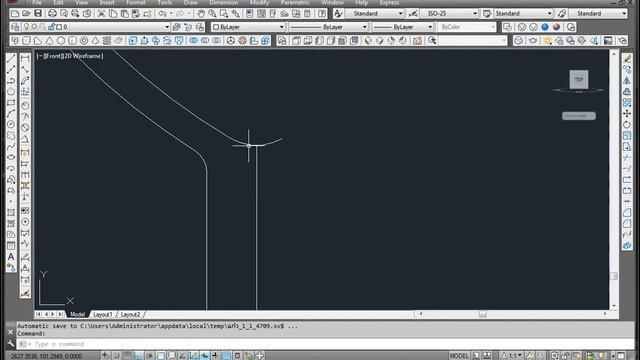Click the Dimension Style icon
Viewport: 640px width, 360px height.
(x=413, y=13)
